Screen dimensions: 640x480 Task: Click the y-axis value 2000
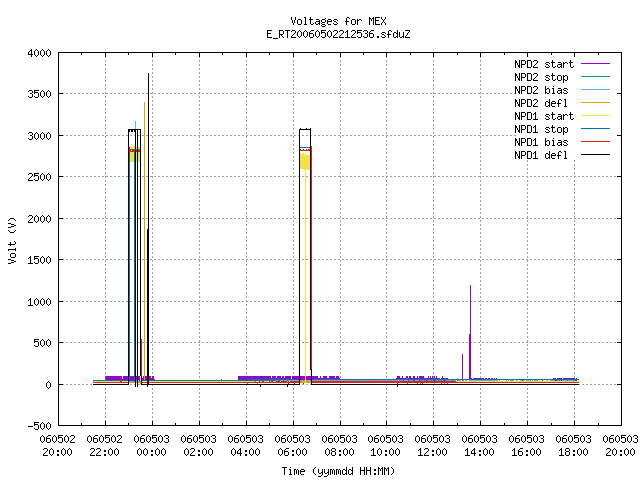[x=40, y=219]
